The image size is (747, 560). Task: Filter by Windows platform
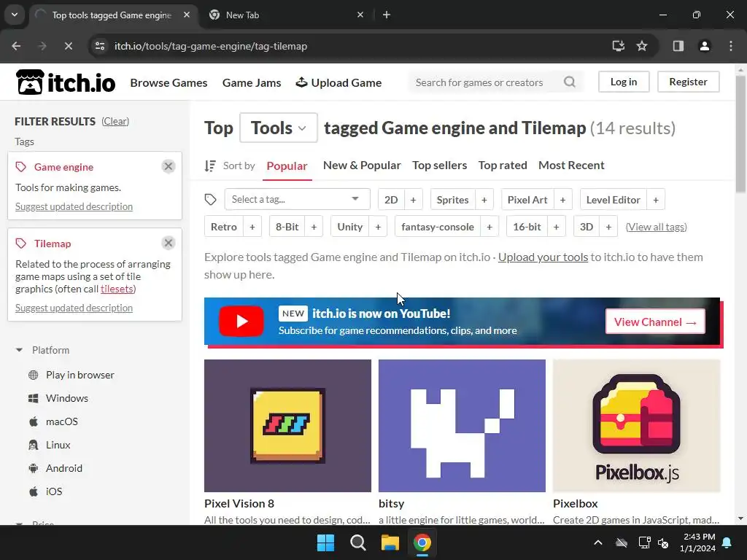pyautogui.click(x=66, y=398)
